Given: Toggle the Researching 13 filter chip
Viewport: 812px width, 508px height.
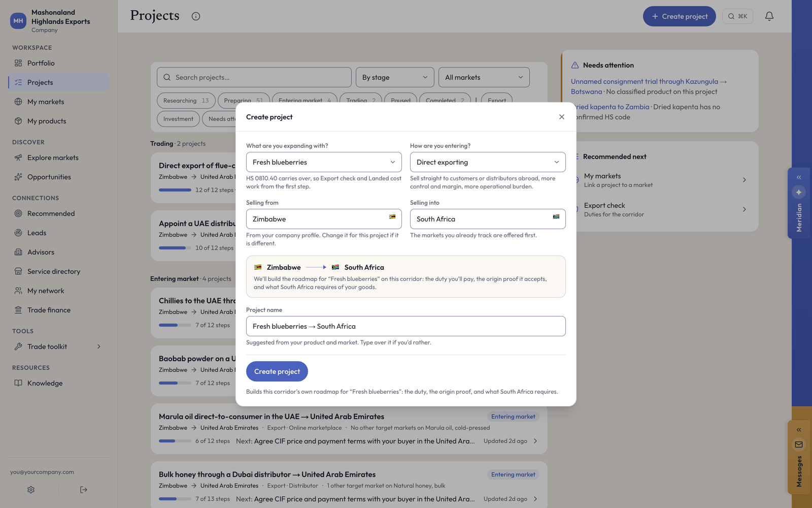Looking at the screenshot, I should pos(186,101).
